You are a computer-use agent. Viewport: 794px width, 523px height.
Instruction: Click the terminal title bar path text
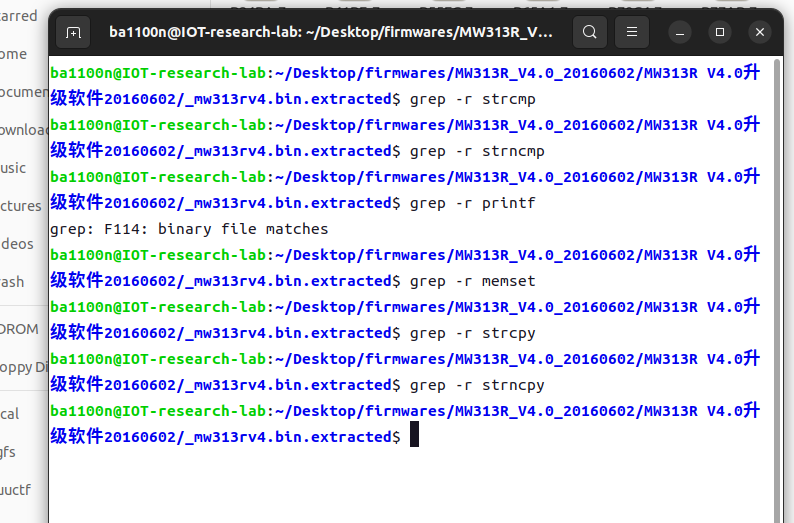tap(330, 33)
